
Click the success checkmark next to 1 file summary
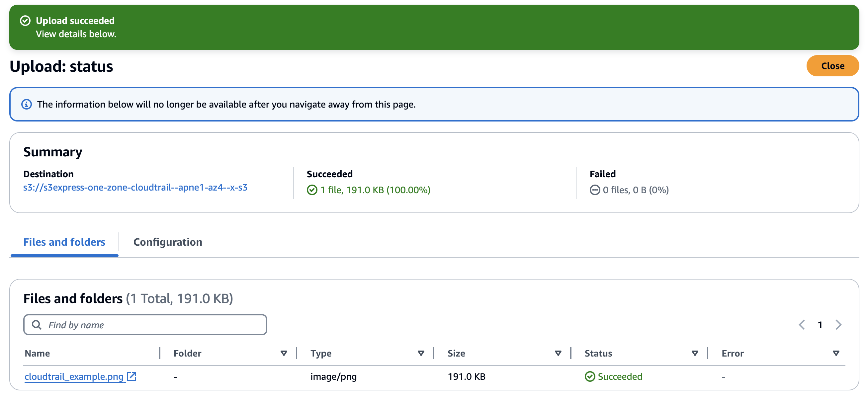pos(312,190)
